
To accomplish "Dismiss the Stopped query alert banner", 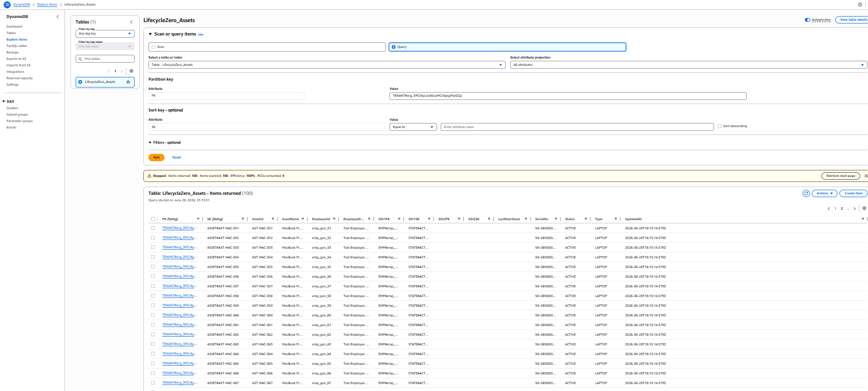I will click(866, 176).
